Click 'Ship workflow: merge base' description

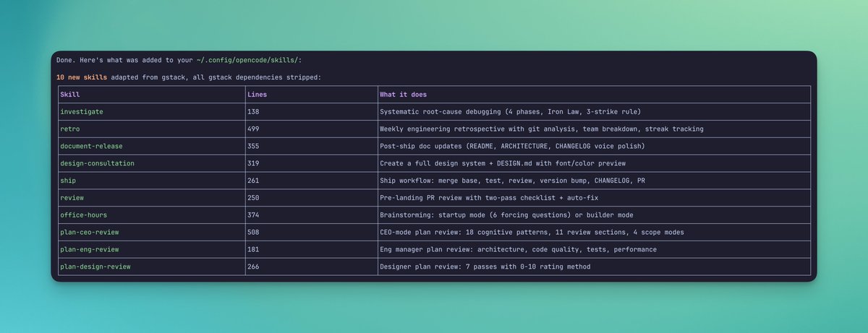[512, 181]
